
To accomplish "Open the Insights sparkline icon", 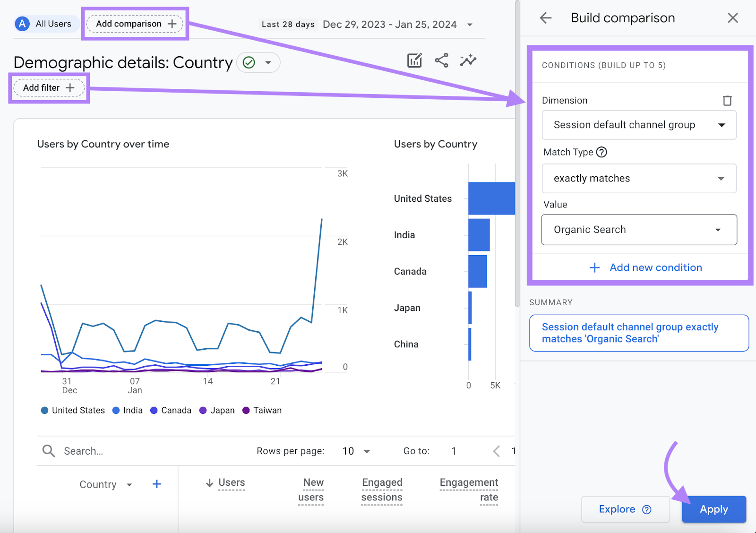I will tap(468, 60).
